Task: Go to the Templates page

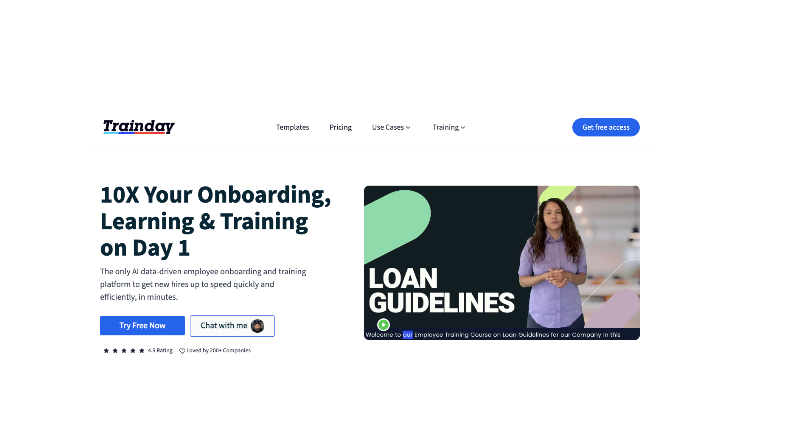Action: pos(292,127)
